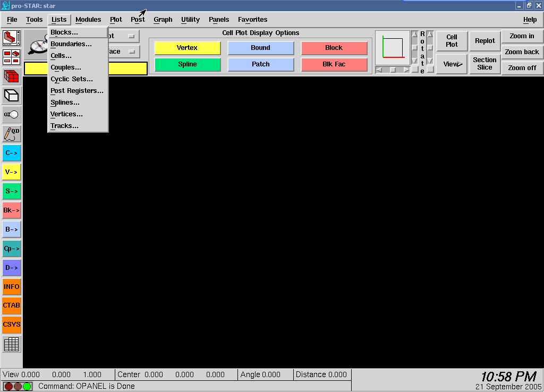
Task: Open Vertices... list
Action: coord(78,114)
